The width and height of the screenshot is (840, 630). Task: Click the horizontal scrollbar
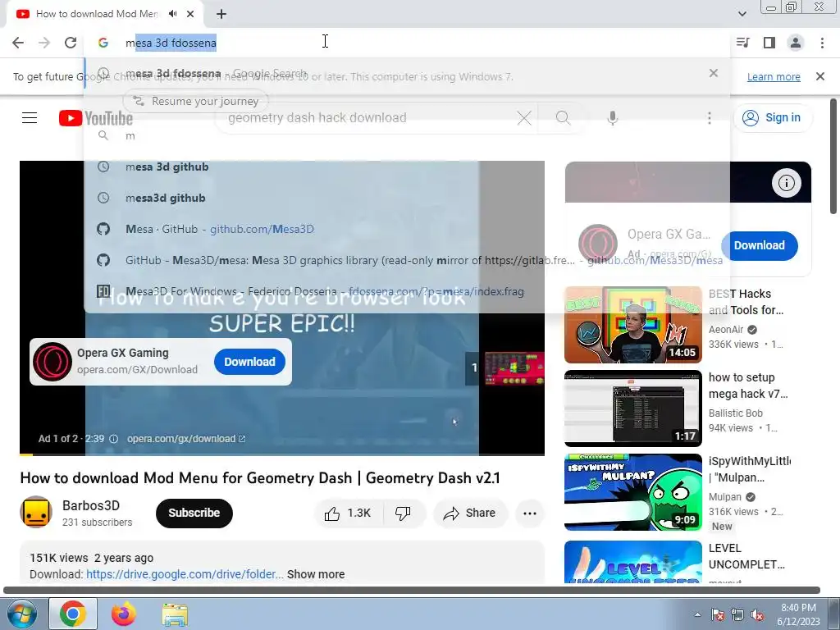click(412, 591)
